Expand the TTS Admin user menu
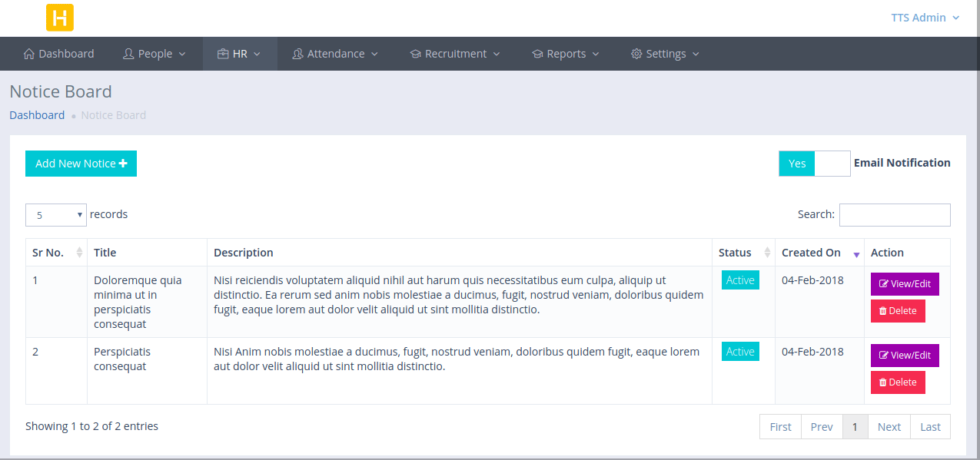The width and height of the screenshot is (980, 460). pos(925,18)
